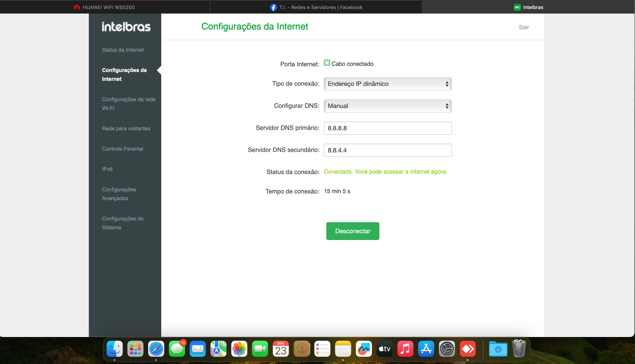The image size is (635, 364).
Task: Open System Settings gear in Dock
Action: coord(447,349)
